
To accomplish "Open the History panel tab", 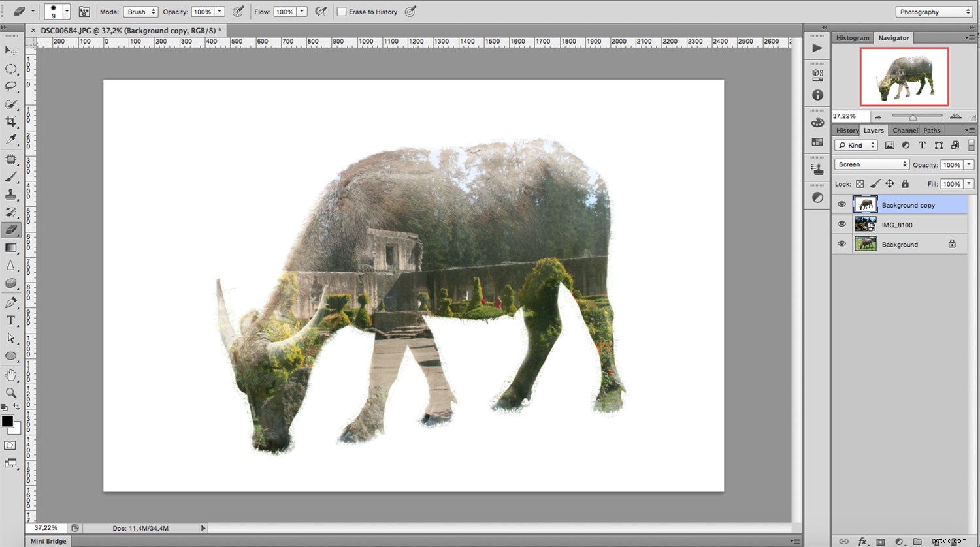I will tap(847, 130).
